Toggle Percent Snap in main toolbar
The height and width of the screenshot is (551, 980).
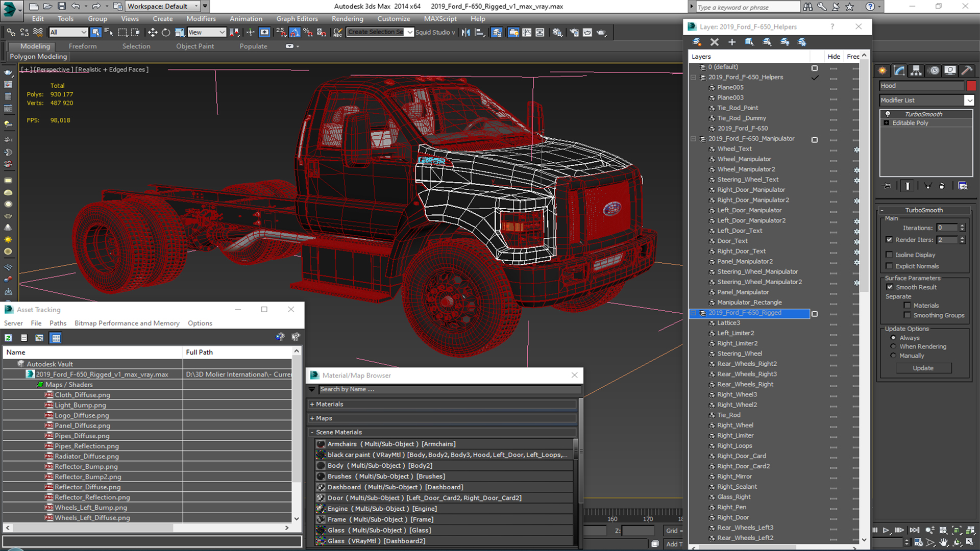[x=308, y=32]
